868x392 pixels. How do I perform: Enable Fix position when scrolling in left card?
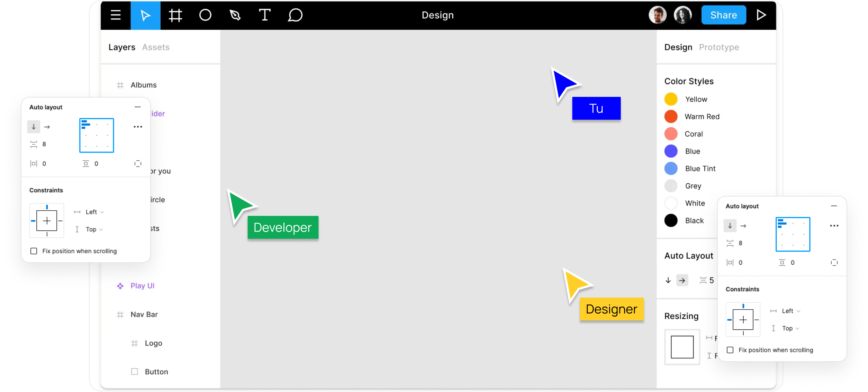coord(34,251)
